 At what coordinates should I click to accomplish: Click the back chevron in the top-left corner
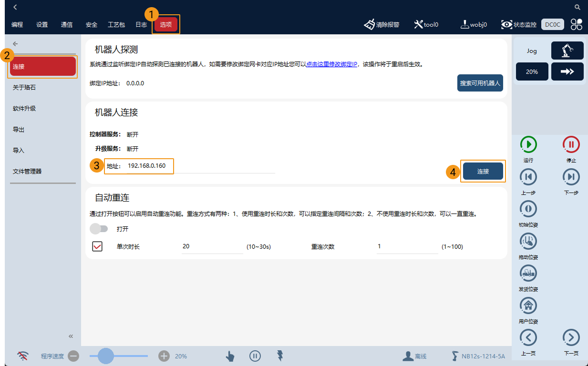(x=15, y=7)
